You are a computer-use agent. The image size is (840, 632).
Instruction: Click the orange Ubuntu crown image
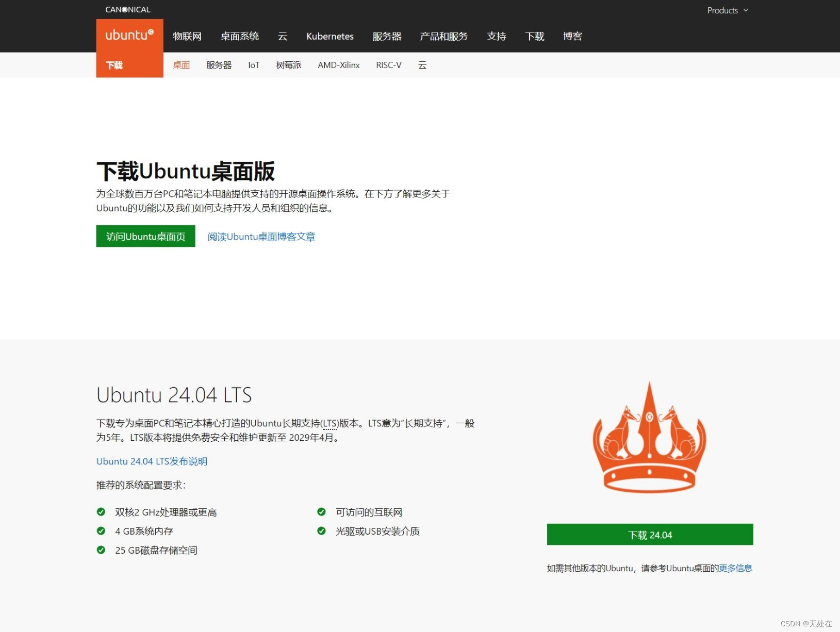650,437
